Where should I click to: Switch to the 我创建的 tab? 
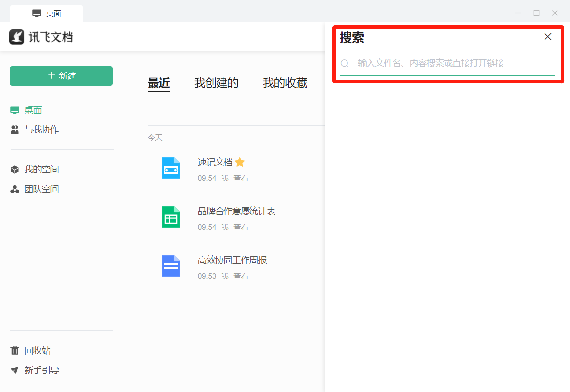point(216,83)
